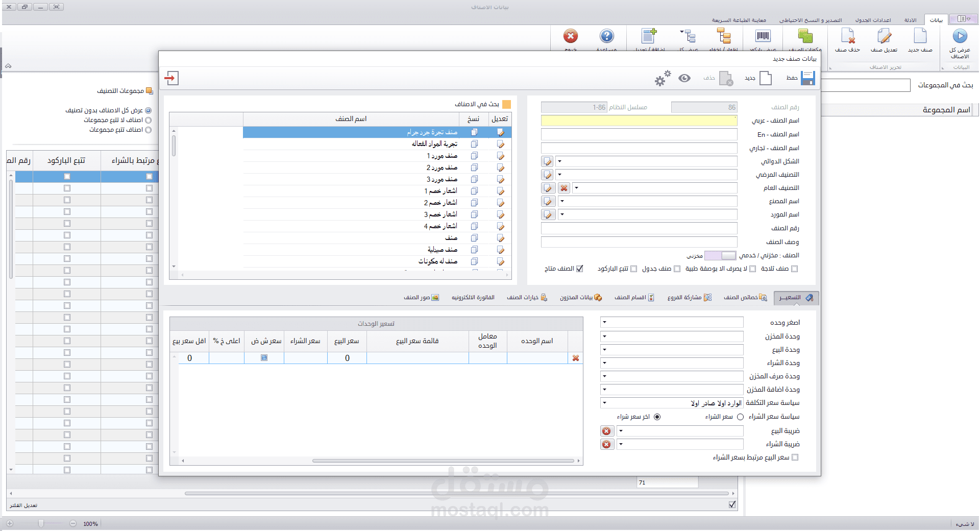Open the الشكل الدوائي dropdown arrow

coord(559,161)
